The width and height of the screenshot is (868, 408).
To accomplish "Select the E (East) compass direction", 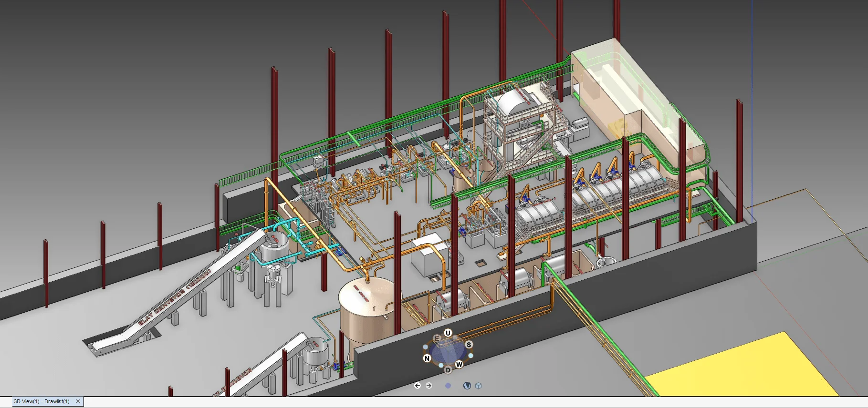I will point(436,338).
